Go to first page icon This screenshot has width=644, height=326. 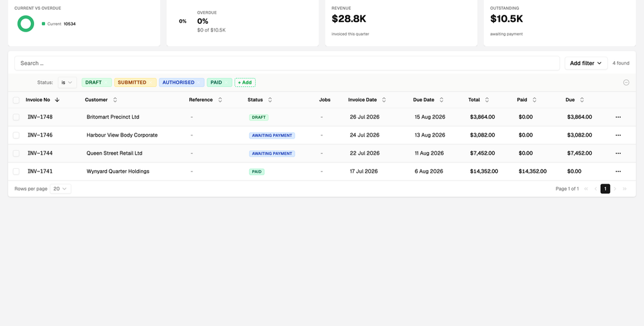tap(586, 189)
